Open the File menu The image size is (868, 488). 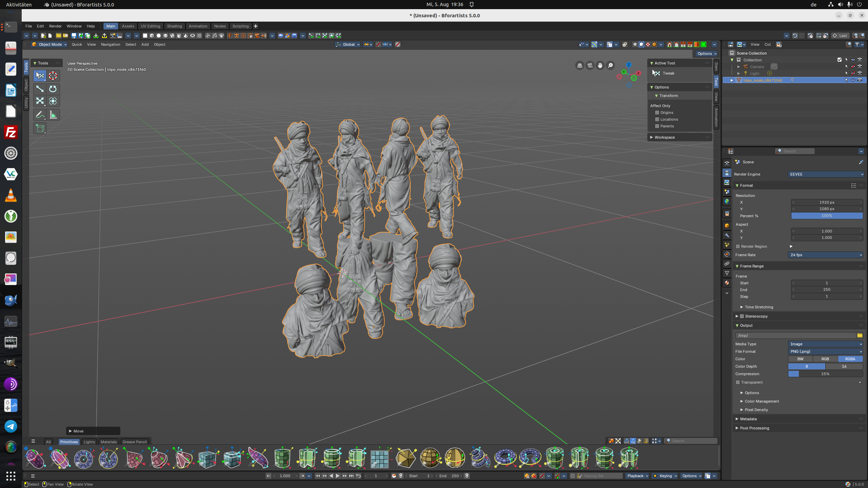(28, 26)
